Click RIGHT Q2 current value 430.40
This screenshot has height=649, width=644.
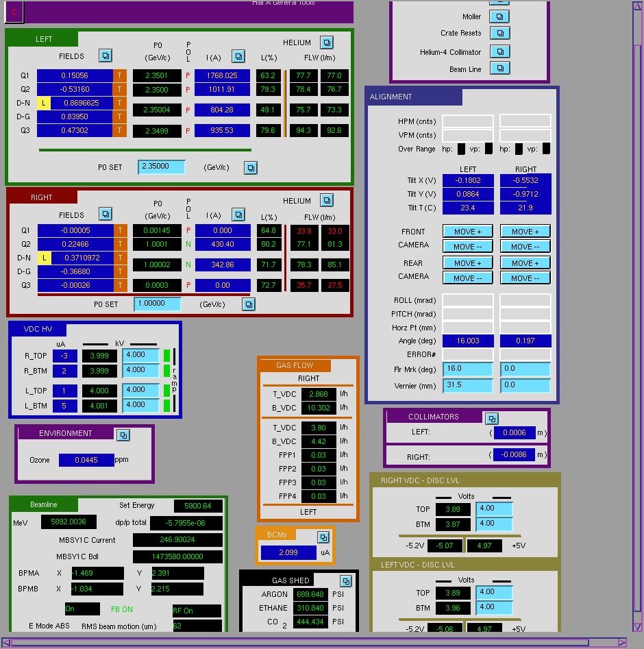[223, 244]
